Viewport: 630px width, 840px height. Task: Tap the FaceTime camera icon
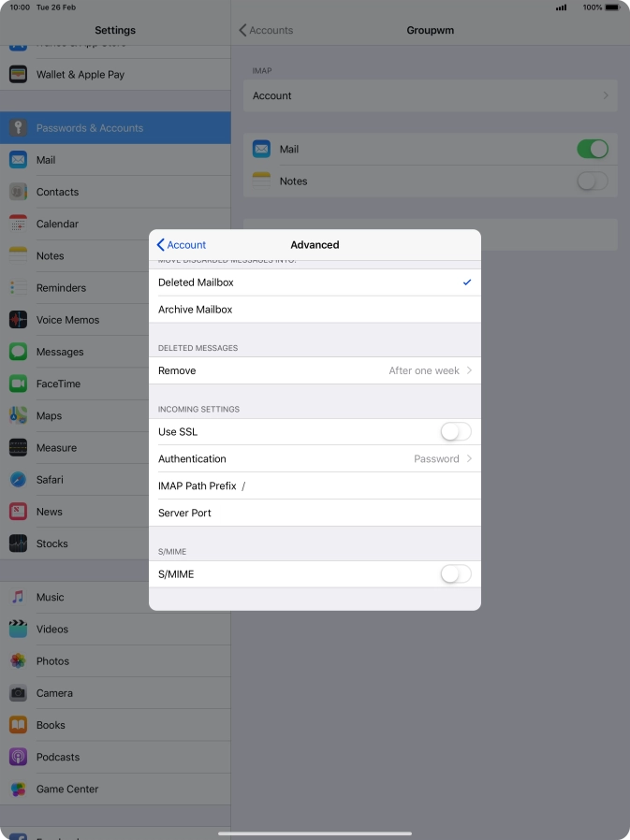pyautogui.click(x=18, y=384)
